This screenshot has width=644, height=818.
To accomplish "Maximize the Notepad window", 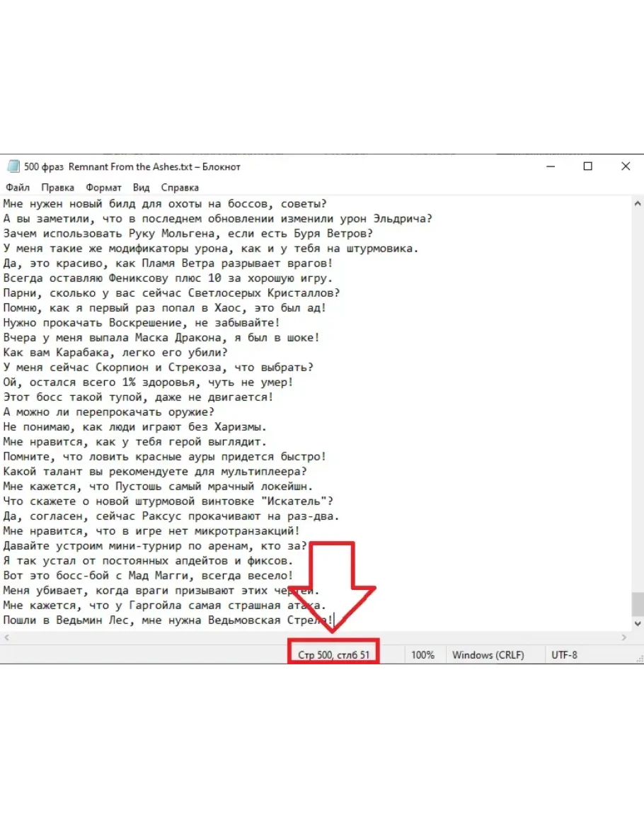I will tap(588, 166).
